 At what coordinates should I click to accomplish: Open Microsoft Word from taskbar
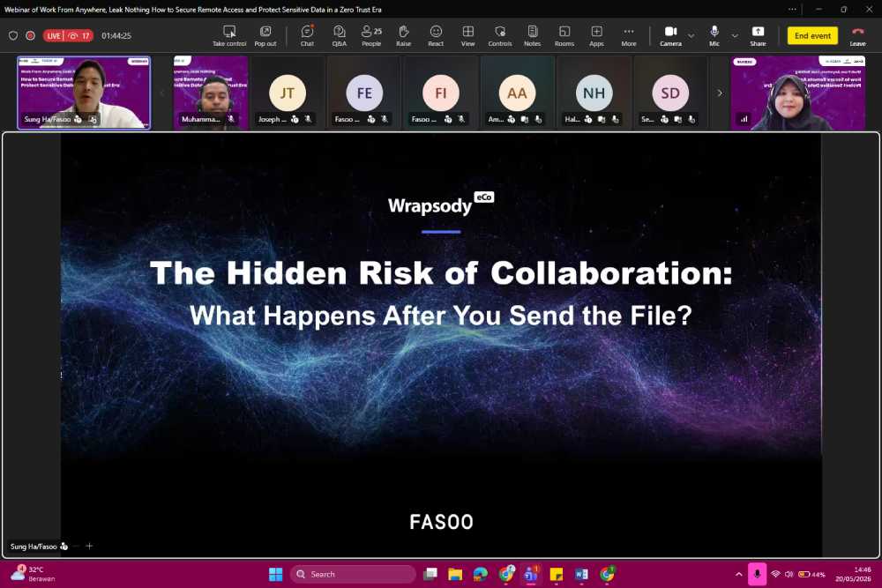(581, 574)
